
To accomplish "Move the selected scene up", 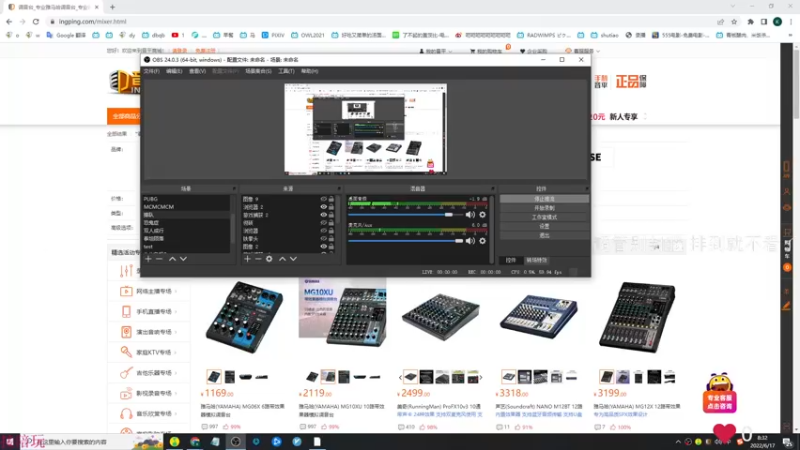I will pos(172,259).
